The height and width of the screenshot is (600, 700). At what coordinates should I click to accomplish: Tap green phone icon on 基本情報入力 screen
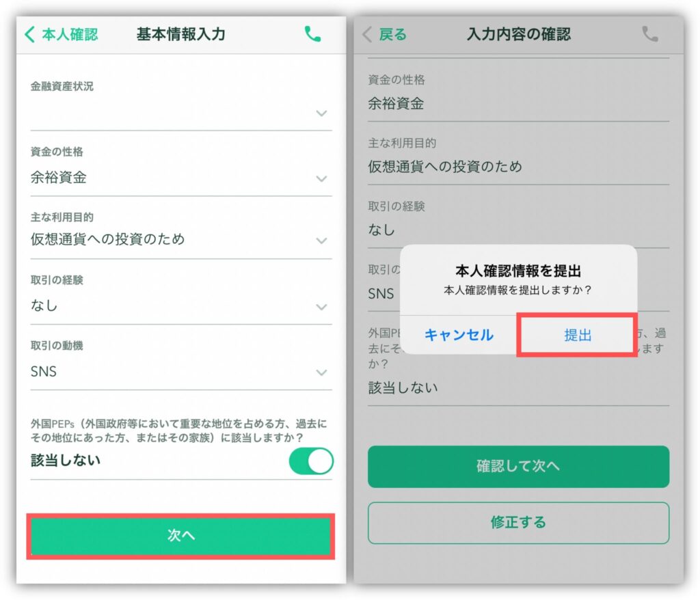click(312, 34)
